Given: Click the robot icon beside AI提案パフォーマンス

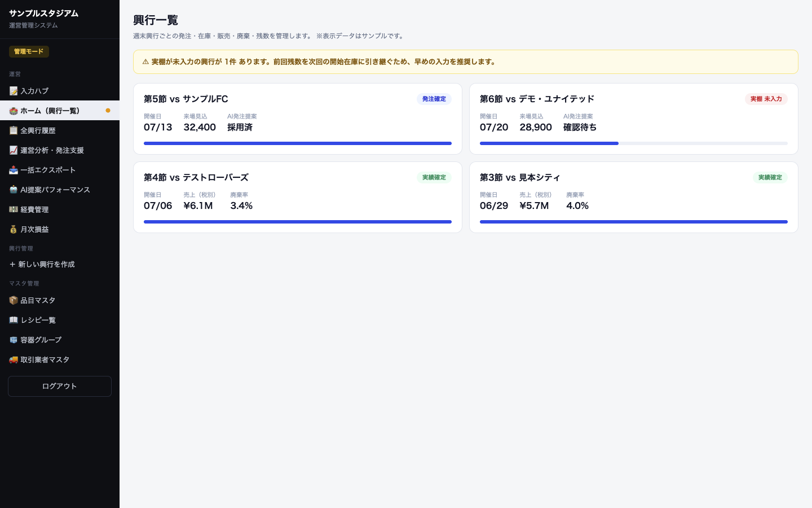Looking at the screenshot, I should click(14, 190).
